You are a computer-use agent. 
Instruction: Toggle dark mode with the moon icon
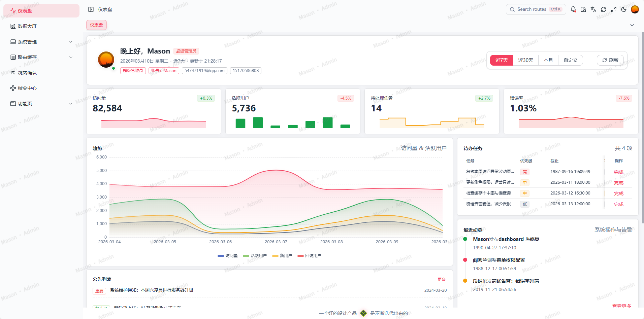[x=624, y=9]
